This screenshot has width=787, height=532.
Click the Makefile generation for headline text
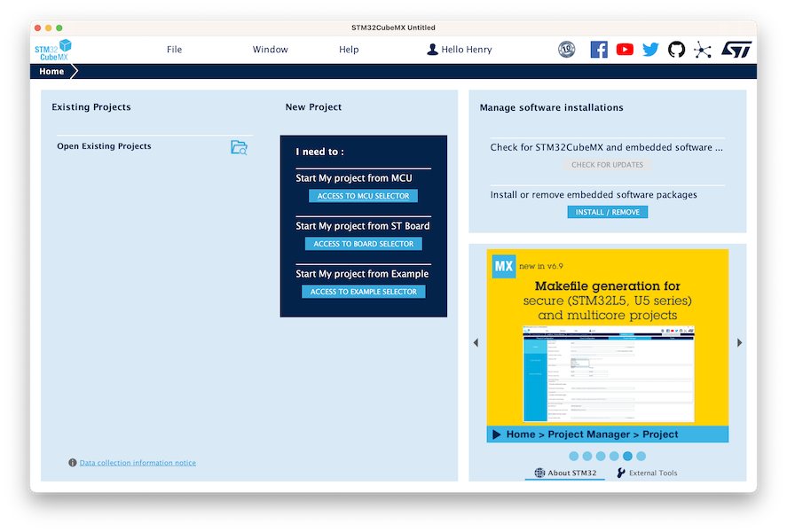tap(607, 286)
